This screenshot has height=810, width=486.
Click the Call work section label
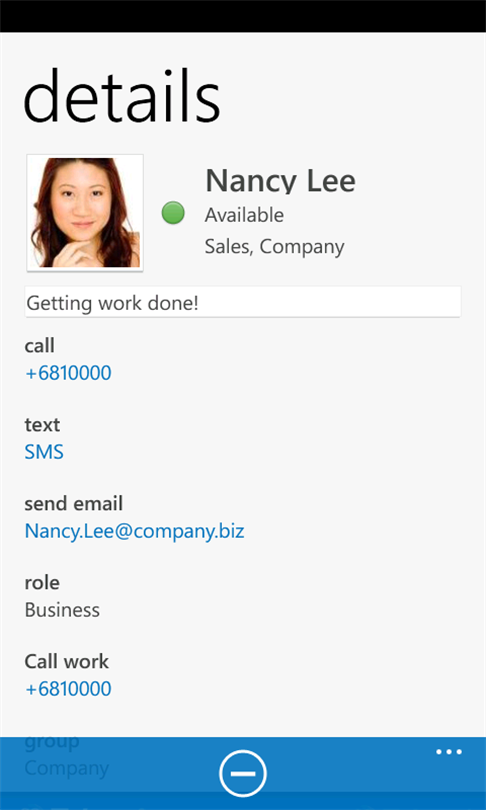[67, 662]
